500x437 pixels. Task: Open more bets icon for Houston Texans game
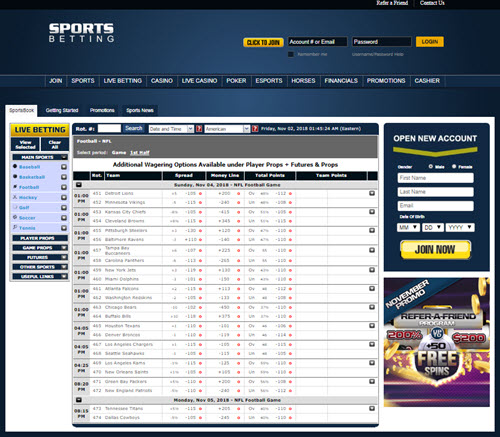[x=372, y=326]
